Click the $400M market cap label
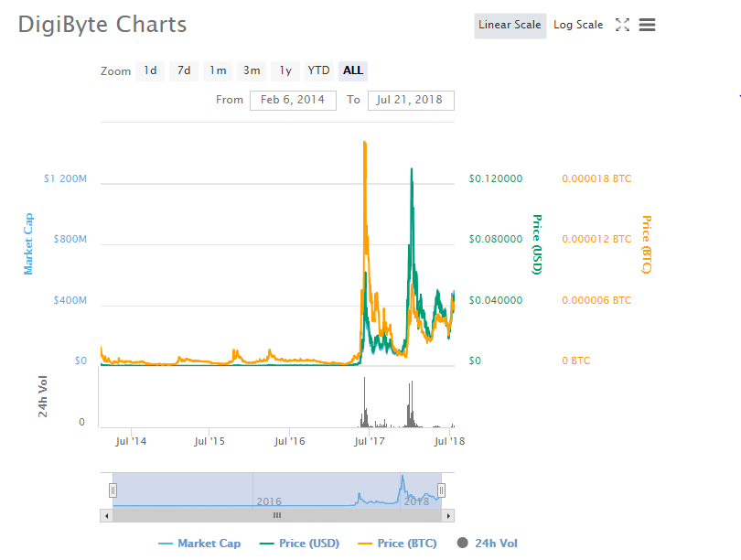The image size is (741, 560). 70,300
